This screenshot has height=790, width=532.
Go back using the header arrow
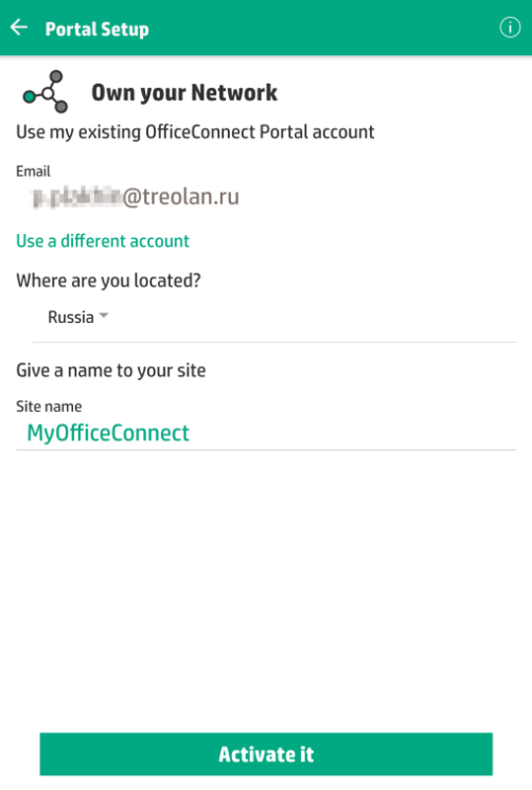pyautogui.click(x=19, y=28)
